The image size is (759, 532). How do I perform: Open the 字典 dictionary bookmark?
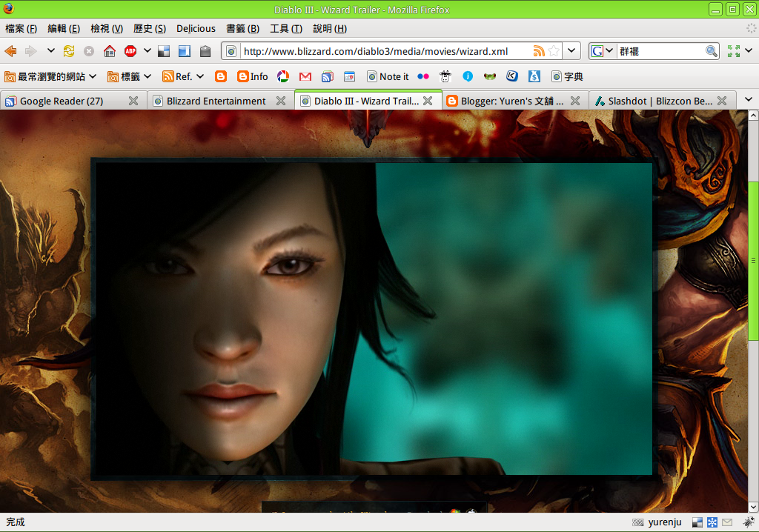[x=567, y=76]
